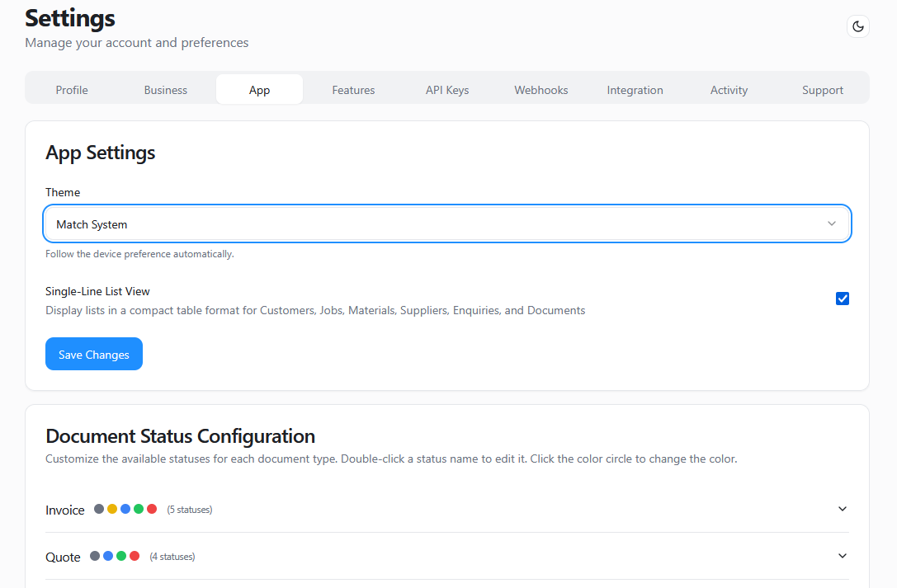Open the Support tab

822,89
